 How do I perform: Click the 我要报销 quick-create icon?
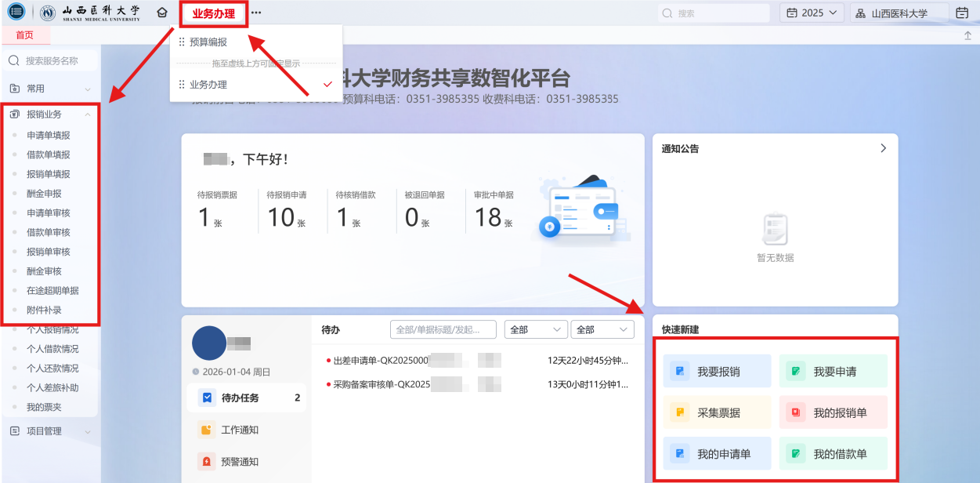coord(679,372)
